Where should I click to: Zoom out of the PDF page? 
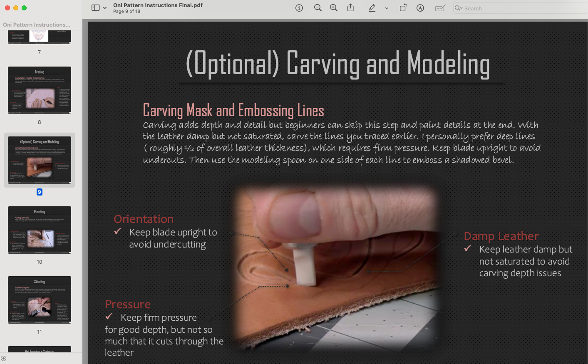(318, 8)
